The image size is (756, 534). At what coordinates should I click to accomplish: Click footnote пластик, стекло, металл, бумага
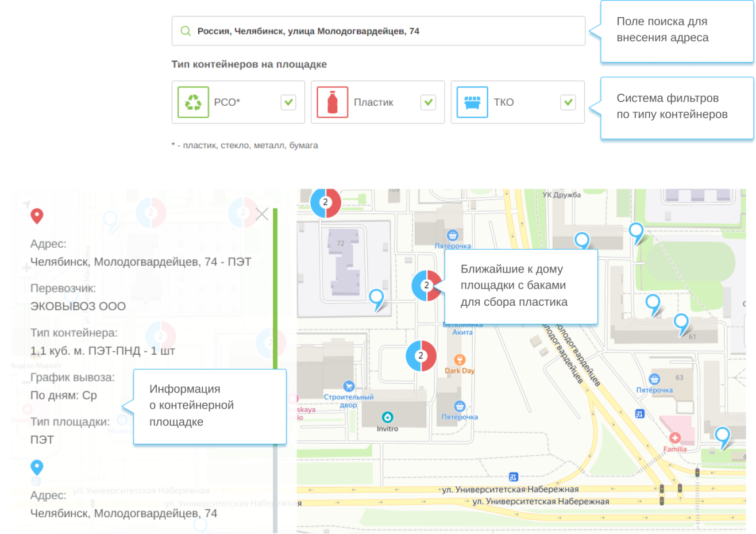245,145
